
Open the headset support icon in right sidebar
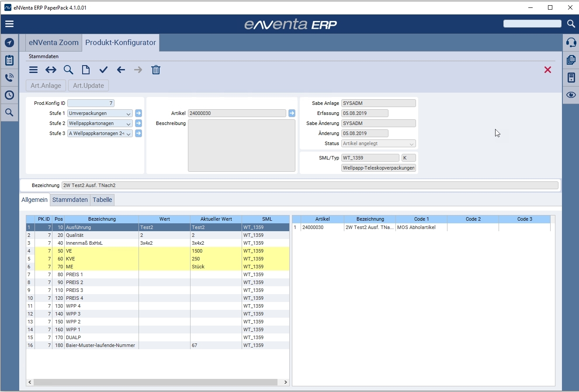pos(571,42)
